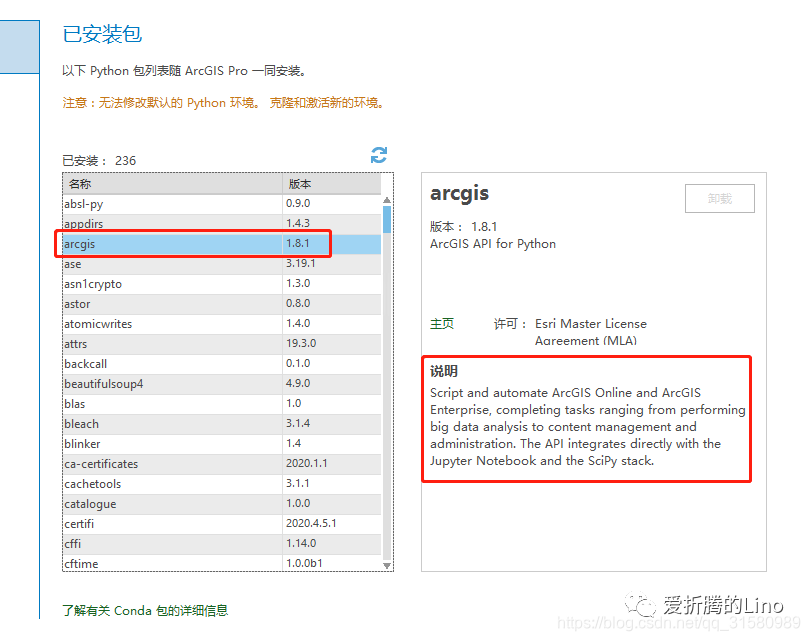Select the ca-certificates package row

coord(222,464)
